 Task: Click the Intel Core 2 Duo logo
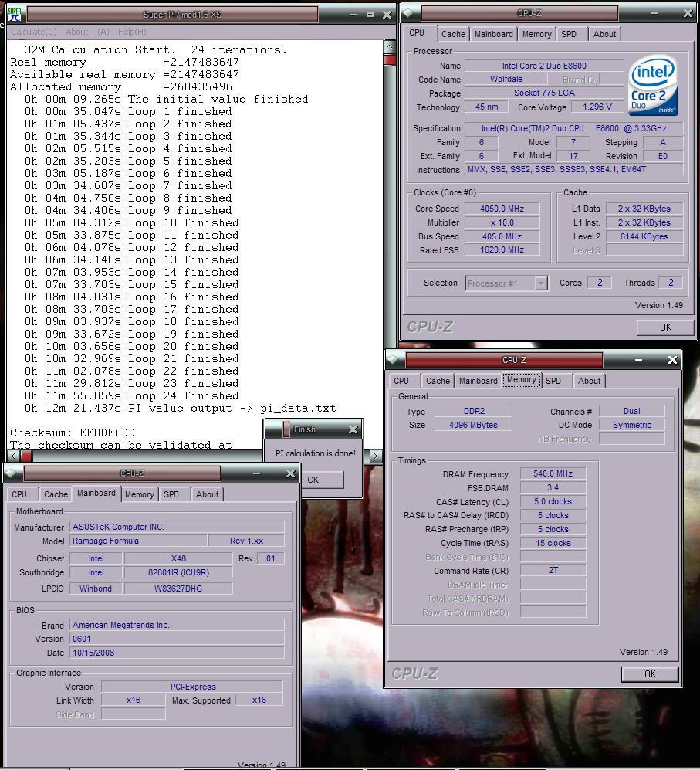(x=652, y=86)
